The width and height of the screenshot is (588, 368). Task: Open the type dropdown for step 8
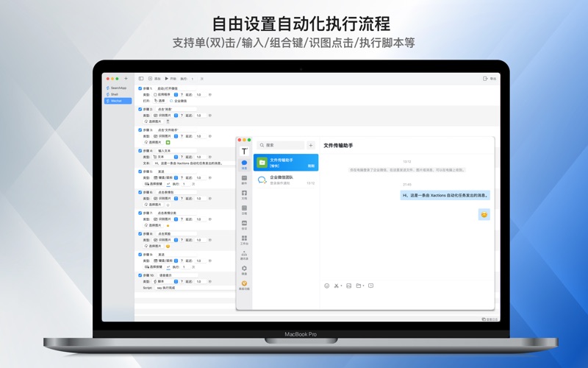pyautogui.click(x=165, y=240)
